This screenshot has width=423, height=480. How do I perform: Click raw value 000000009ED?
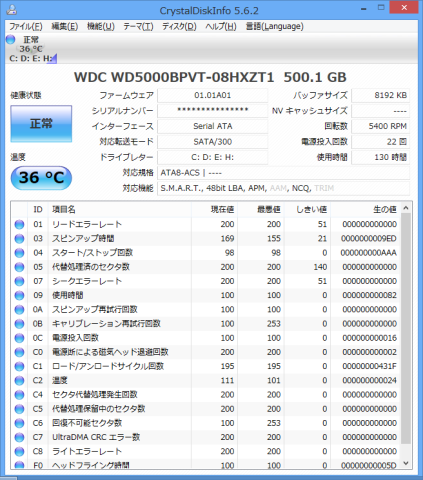point(369,239)
